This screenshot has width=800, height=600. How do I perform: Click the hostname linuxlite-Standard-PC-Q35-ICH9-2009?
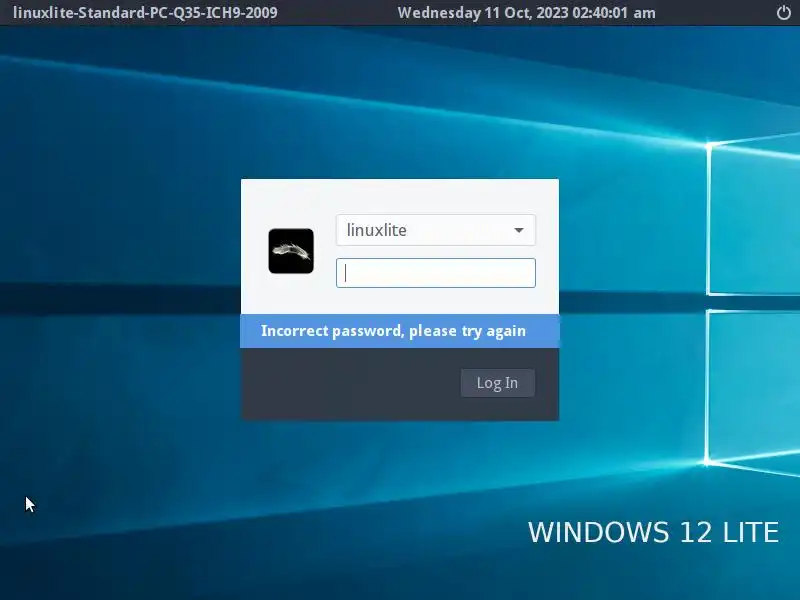145,13
